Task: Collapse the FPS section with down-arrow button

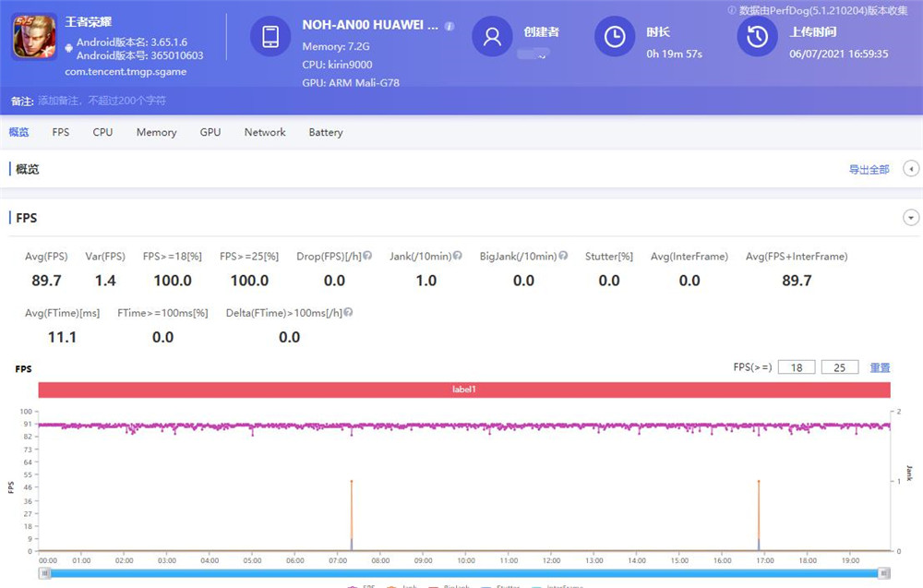Action: point(911,218)
